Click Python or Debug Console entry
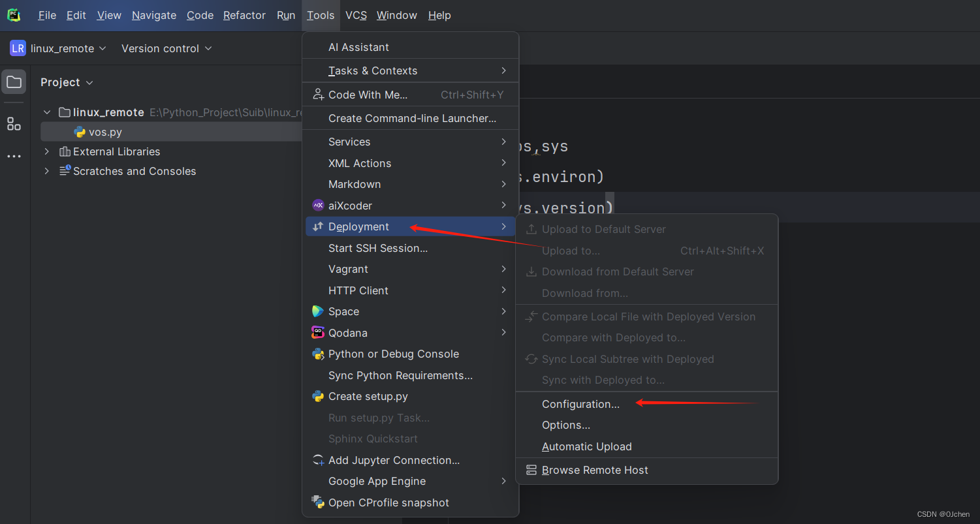This screenshot has width=980, height=524. coord(411,354)
